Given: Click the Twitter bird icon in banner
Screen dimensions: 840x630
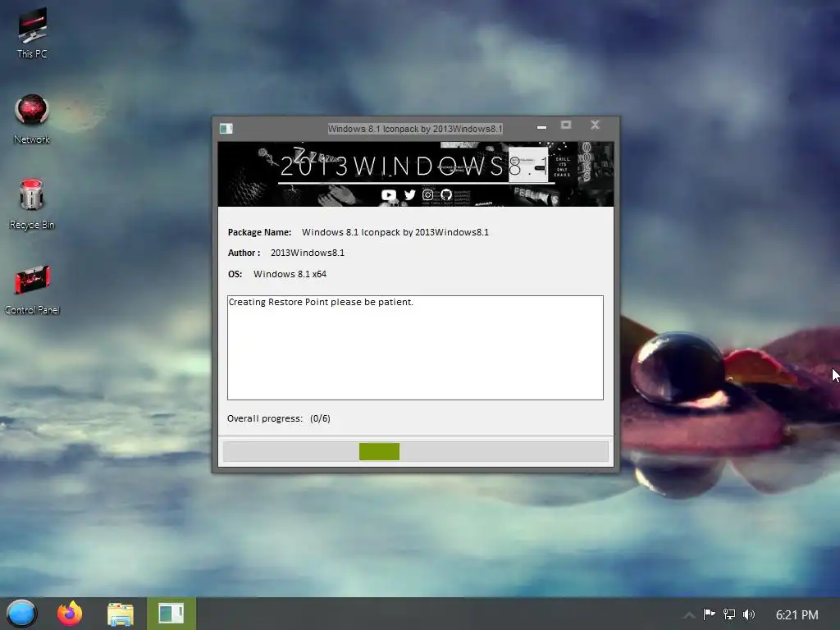Looking at the screenshot, I should tap(410, 195).
